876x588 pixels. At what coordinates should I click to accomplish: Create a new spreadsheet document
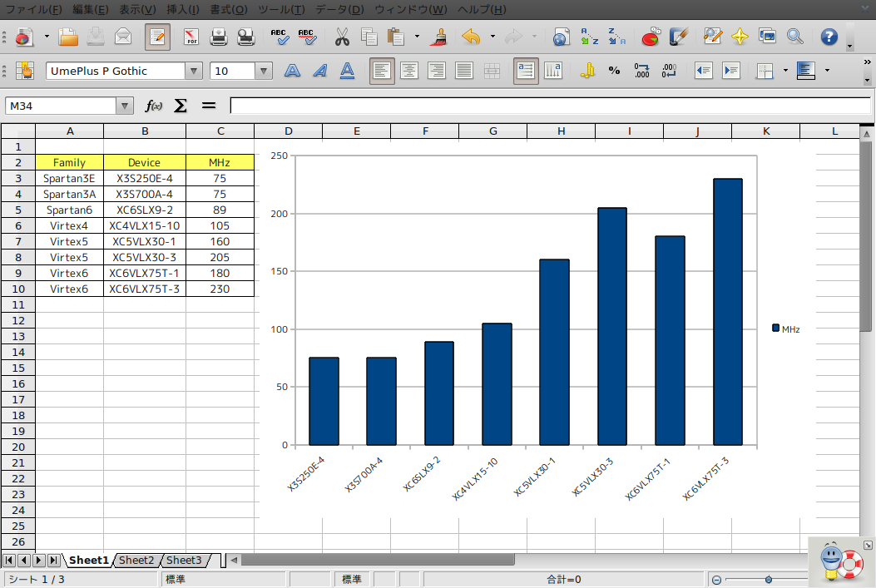pyautogui.click(x=23, y=37)
